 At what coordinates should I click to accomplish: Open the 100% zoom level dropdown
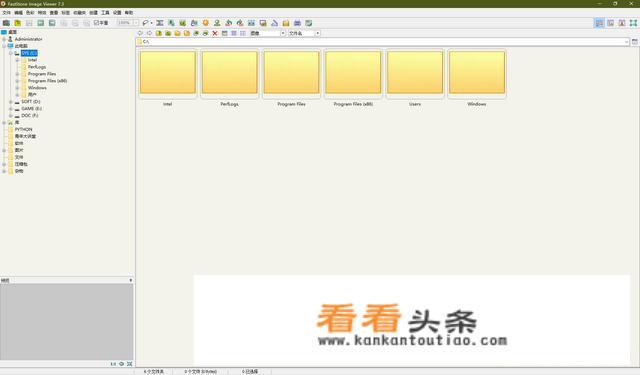coord(128,23)
